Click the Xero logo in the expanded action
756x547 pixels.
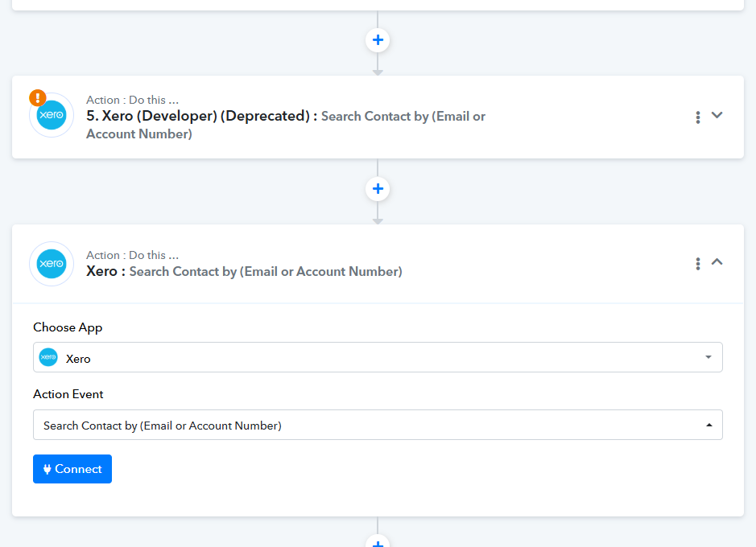pos(52,264)
